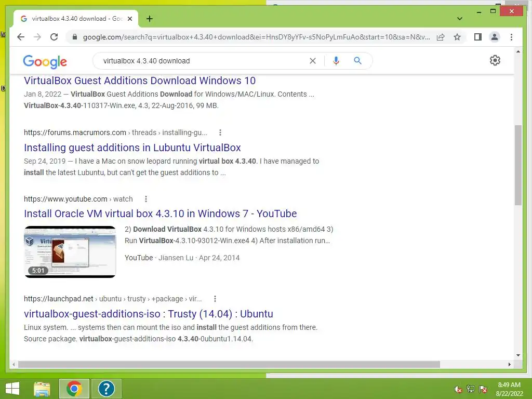
Task: Go to the Google logo homepage
Action: pyautogui.click(x=45, y=61)
